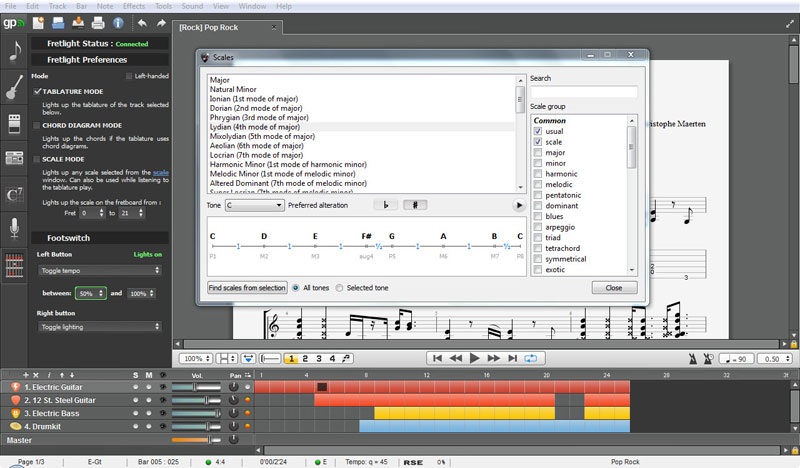Open the Window menu

[252, 6]
